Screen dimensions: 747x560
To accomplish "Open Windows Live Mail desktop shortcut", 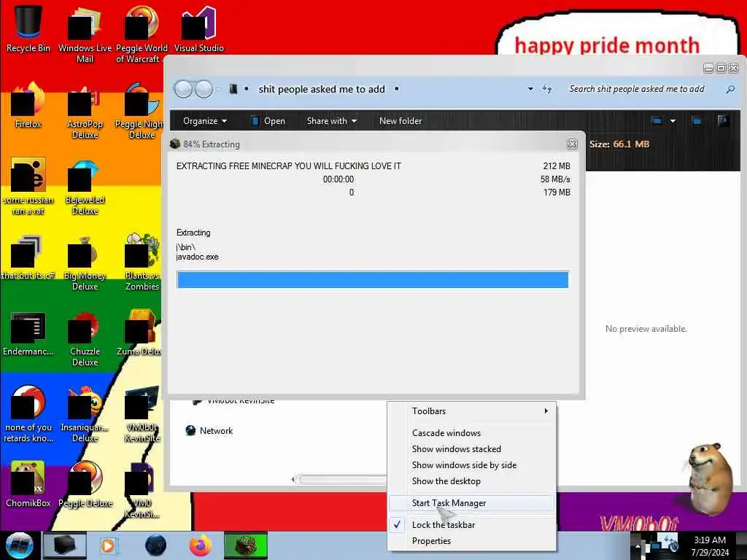I will 85,34.
